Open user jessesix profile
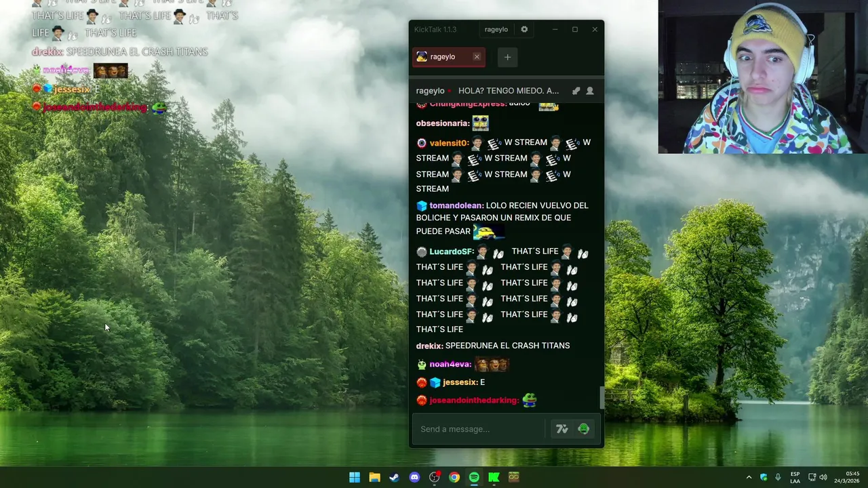This screenshot has width=868, height=488. pos(460,382)
